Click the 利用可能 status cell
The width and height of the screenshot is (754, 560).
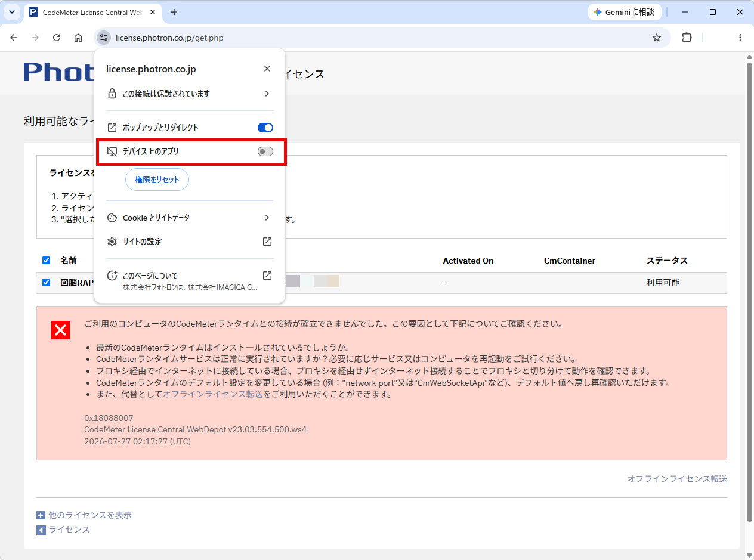(x=663, y=283)
